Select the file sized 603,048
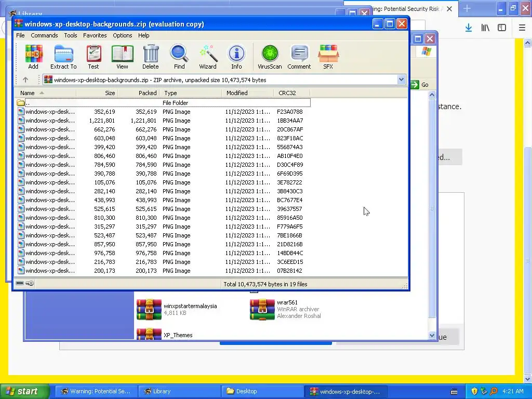Screen dimensions: 532x399 tap(163, 138)
